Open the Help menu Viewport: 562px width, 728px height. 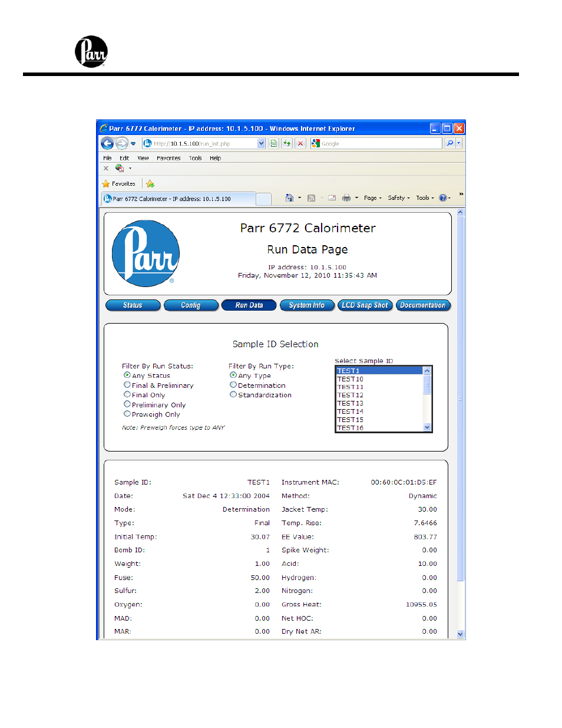[x=216, y=158]
